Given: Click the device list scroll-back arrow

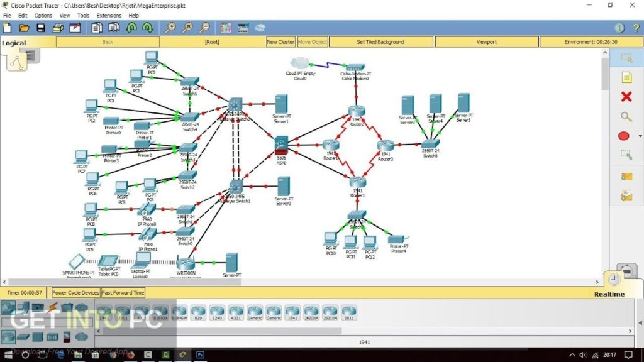Looking at the screenshot, I should point(98,331).
